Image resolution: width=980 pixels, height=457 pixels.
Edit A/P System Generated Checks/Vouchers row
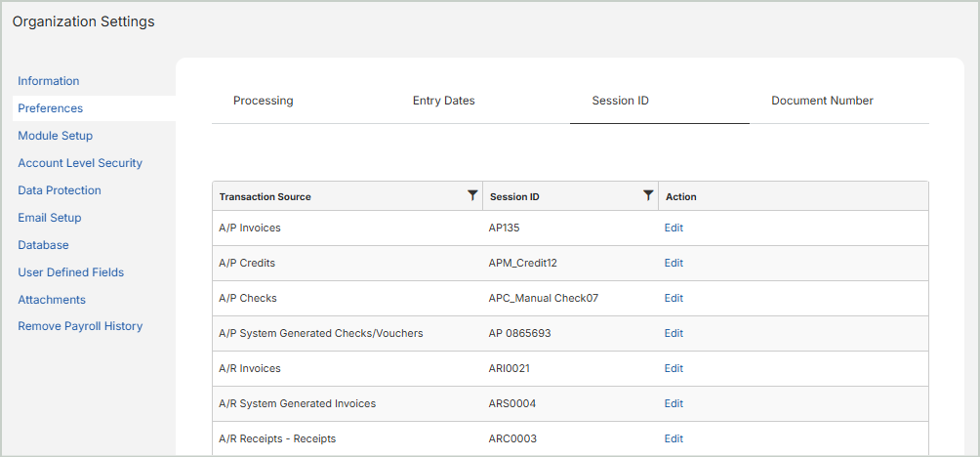tap(674, 333)
